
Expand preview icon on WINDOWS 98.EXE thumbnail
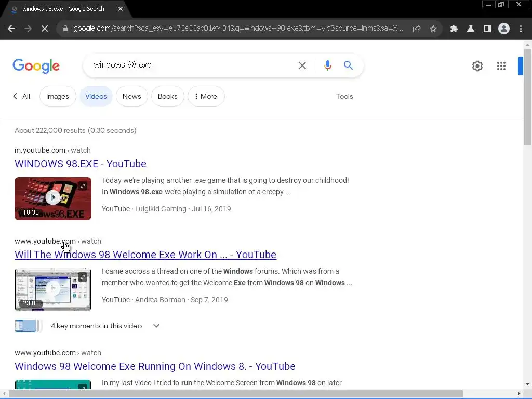[83, 185]
